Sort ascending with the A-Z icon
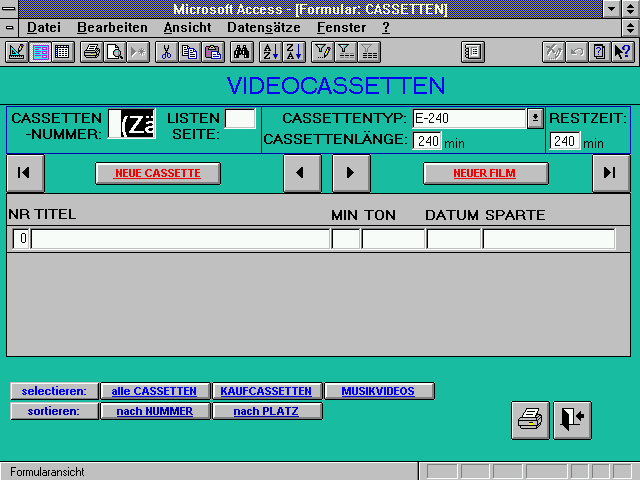640x480 pixels. coord(270,51)
